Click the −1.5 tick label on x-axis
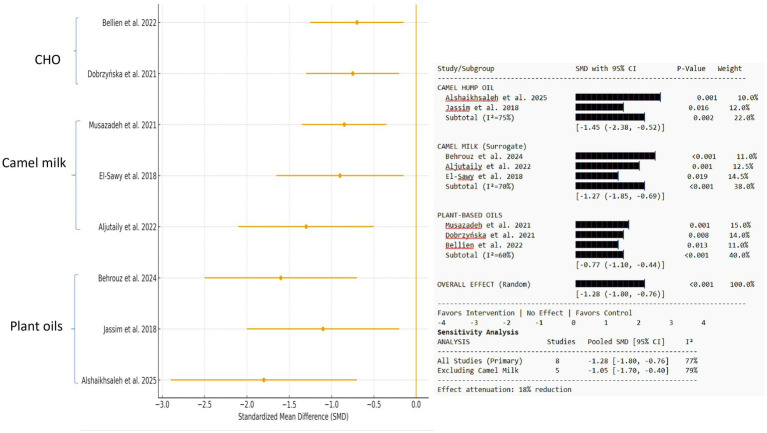 coord(289,405)
